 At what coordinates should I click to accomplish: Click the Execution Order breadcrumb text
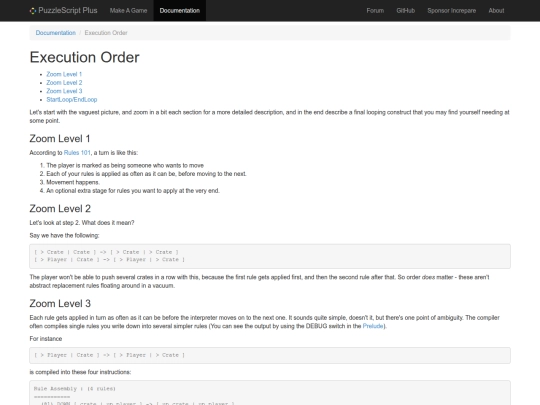(106, 33)
